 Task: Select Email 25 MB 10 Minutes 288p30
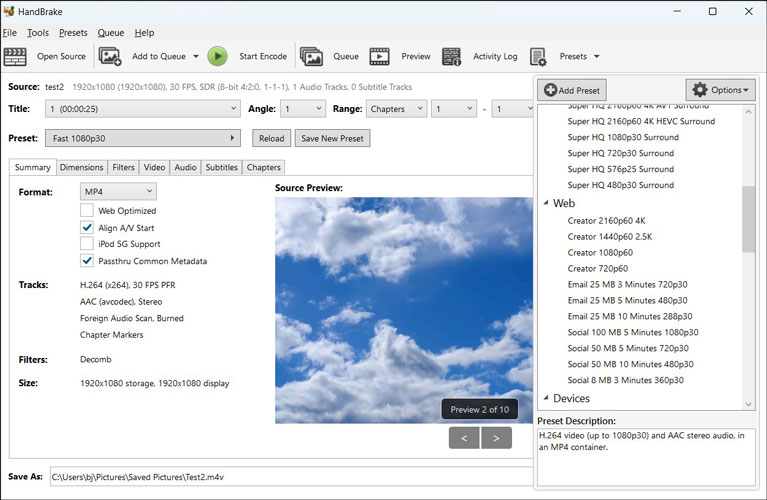tap(630, 316)
